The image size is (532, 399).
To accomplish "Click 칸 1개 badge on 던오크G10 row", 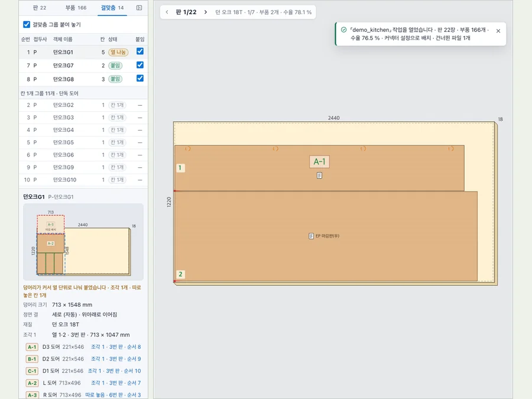I will [118, 180].
